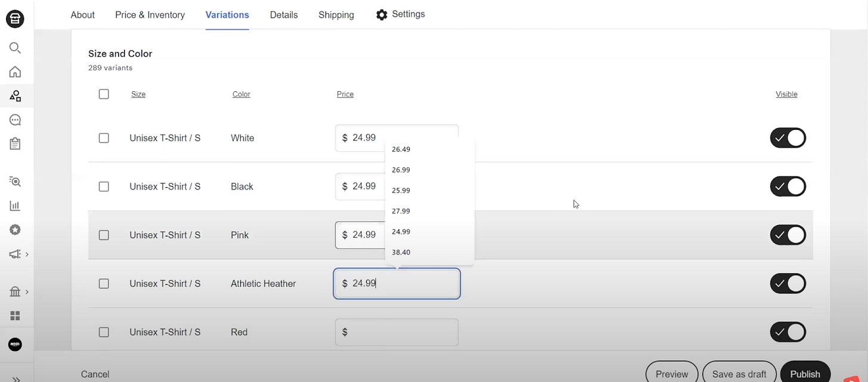Open the finances bank icon
Image resolution: width=868 pixels, height=382 pixels.
pos(15,292)
